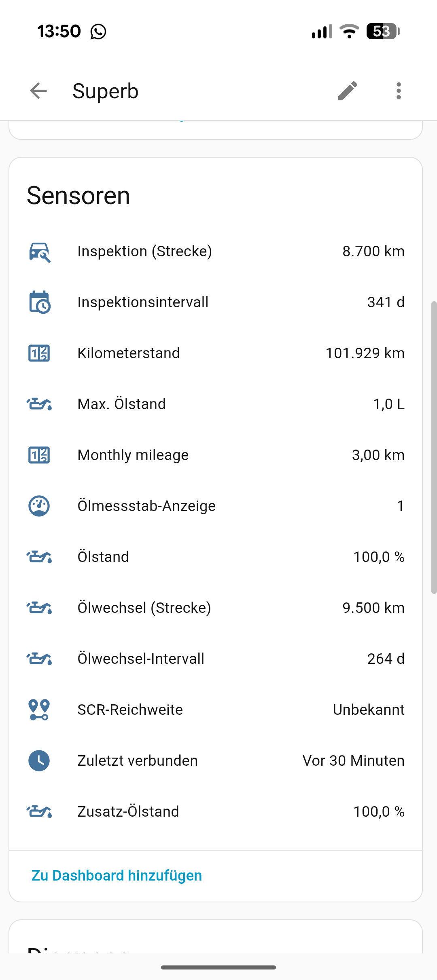This screenshot has width=437, height=980.
Task: Tap the WhatsApp status bar icon
Action: [x=98, y=32]
